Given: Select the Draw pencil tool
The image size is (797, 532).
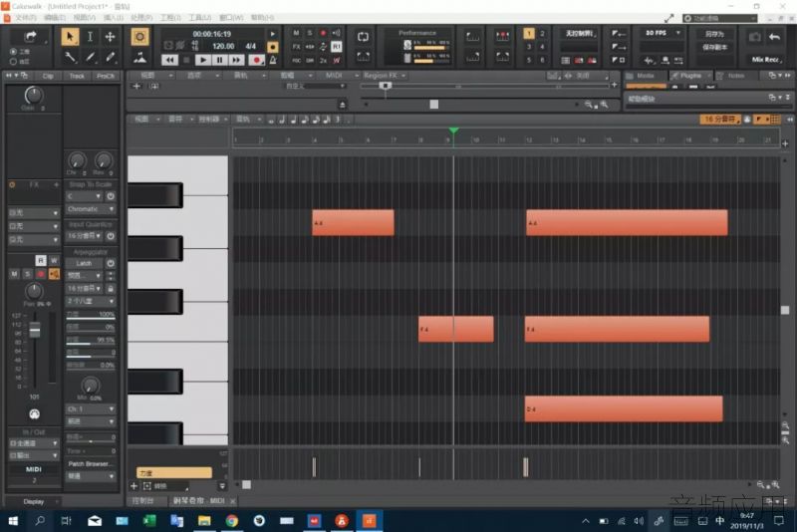Looking at the screenshot, I should [x=90, y=57].
